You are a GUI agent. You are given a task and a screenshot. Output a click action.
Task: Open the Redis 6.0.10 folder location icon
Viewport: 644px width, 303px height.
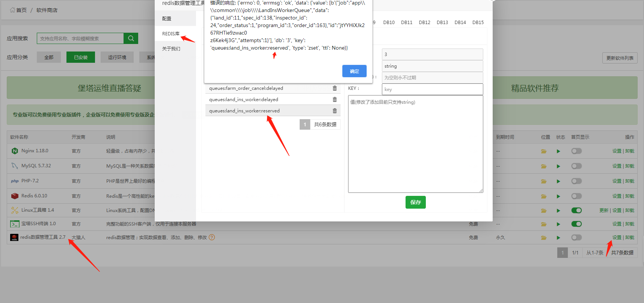tap(543, 196)
